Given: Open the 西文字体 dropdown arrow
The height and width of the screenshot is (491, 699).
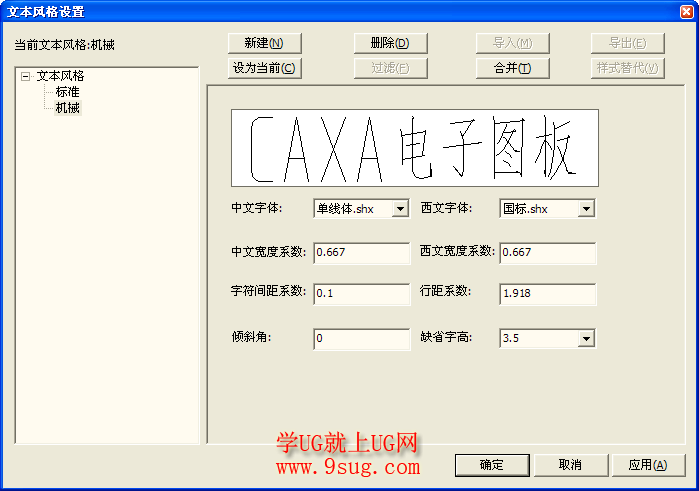Looking at the screenshot, I should coord(586,208).
